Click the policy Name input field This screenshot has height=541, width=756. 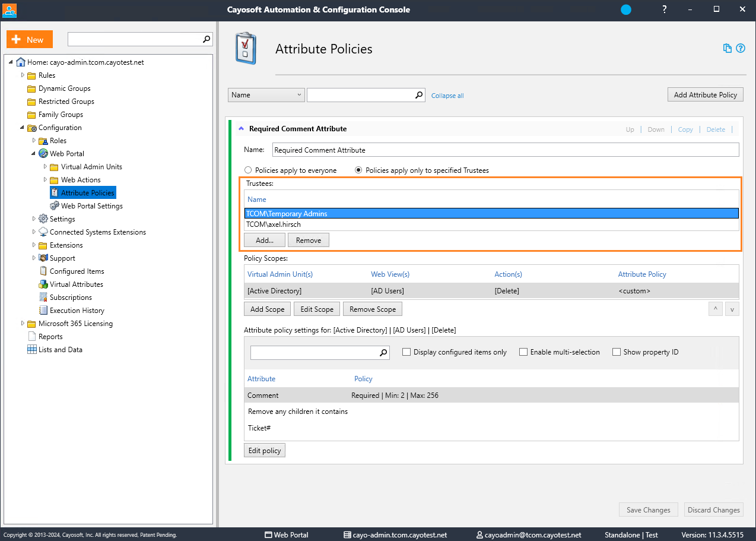(x=506, y=150)
